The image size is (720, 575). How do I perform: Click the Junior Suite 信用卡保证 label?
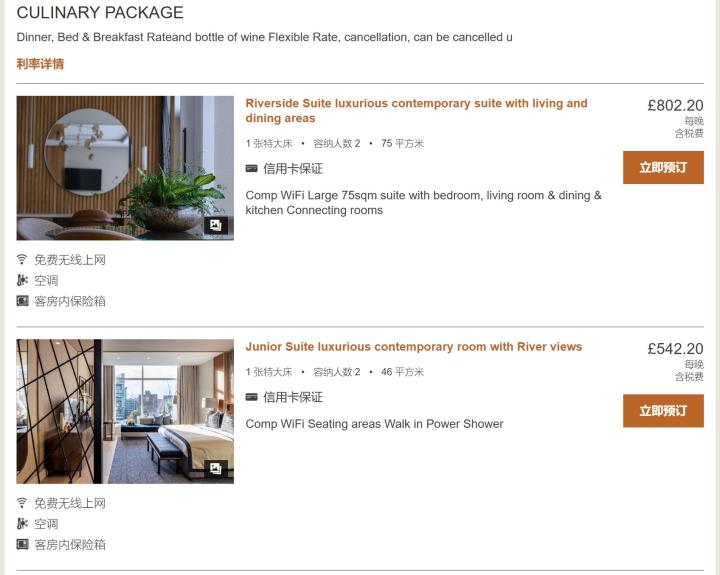pos(293,397)
